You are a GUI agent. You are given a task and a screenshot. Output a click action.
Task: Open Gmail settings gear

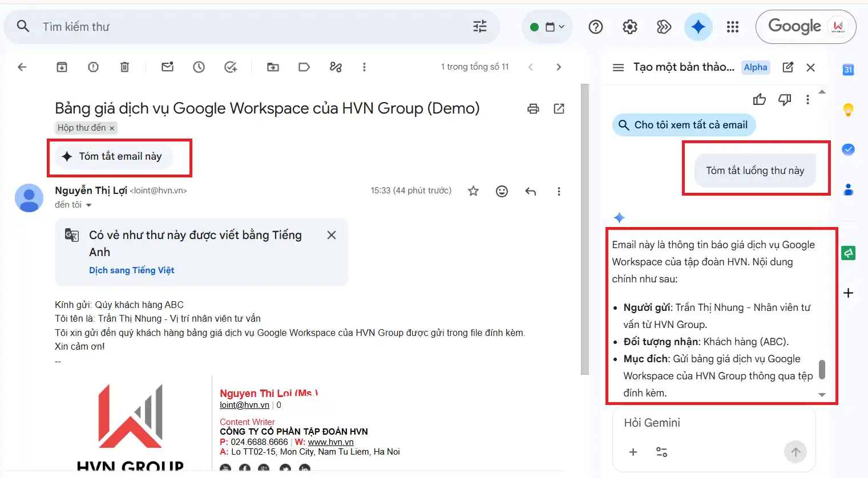click(x=630, y=27)
